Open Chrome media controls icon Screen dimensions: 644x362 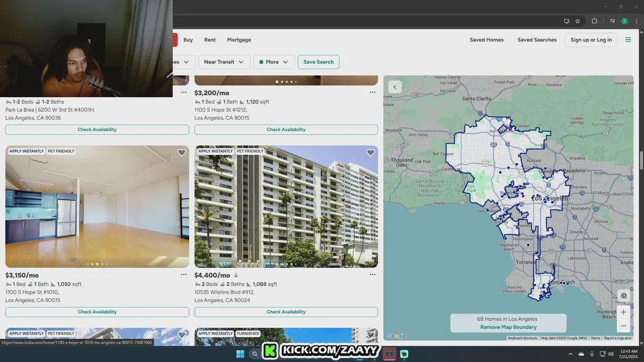612,21
